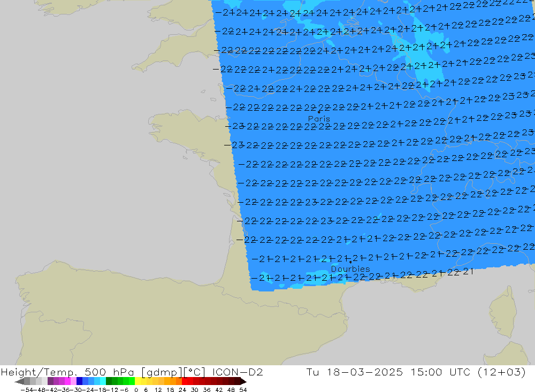
Task: Select the Paris marker dot on map
Action: (x=319, y=112)
